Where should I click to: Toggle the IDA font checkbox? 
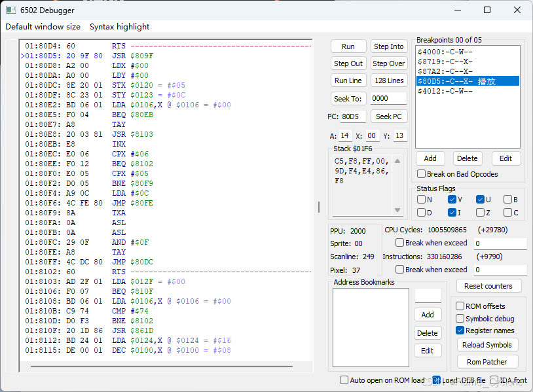coord(494,380)
